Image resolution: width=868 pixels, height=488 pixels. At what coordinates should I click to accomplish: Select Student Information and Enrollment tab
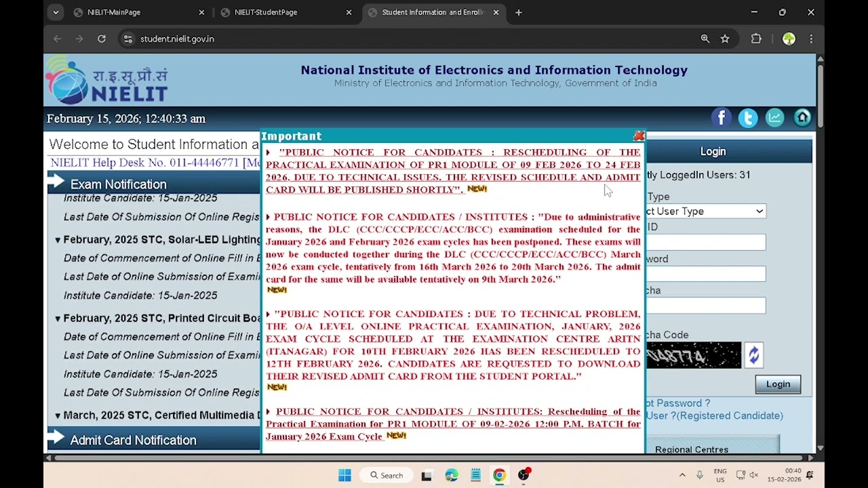[433, 12]
